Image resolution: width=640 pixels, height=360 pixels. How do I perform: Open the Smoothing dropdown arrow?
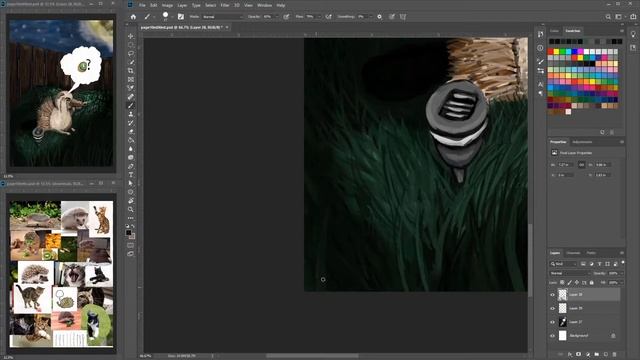pyautogui.click(x=371, y=17)
